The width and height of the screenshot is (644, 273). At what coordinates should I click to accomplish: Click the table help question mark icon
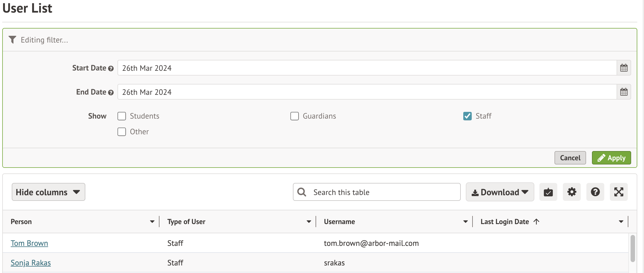point(595,192)
